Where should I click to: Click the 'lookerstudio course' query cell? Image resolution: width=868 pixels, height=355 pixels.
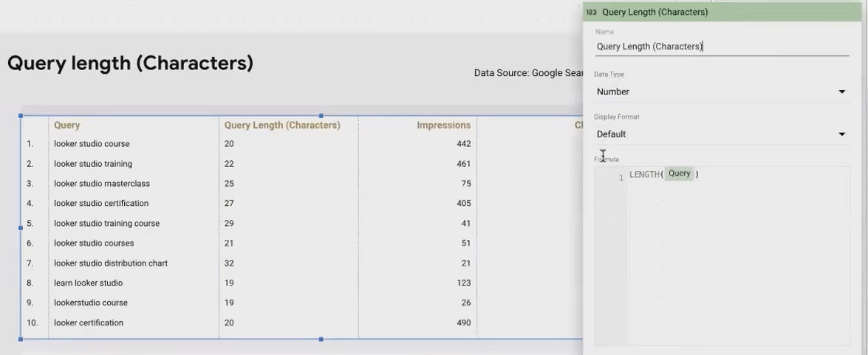click(91, 303)
